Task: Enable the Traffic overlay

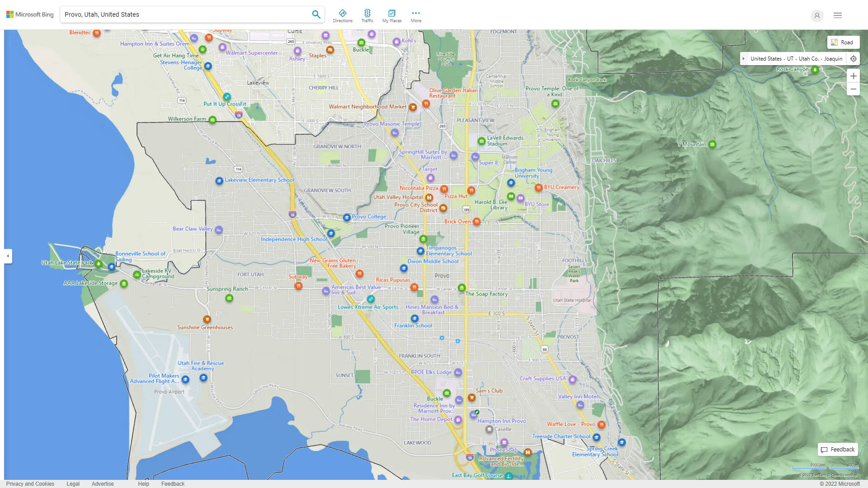Action: click(x=368, y=15)
